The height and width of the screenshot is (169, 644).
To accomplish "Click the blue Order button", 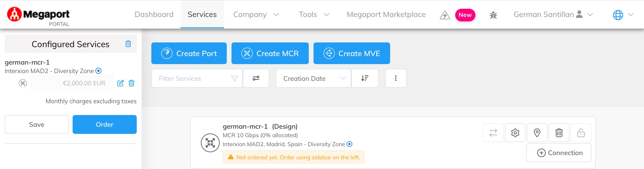I will (x=104, y=124).
